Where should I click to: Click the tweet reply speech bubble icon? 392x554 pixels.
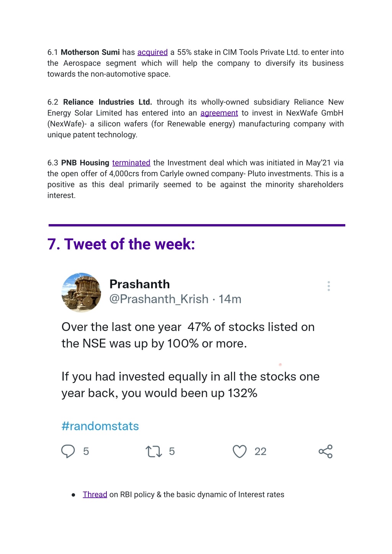point(68,451)
